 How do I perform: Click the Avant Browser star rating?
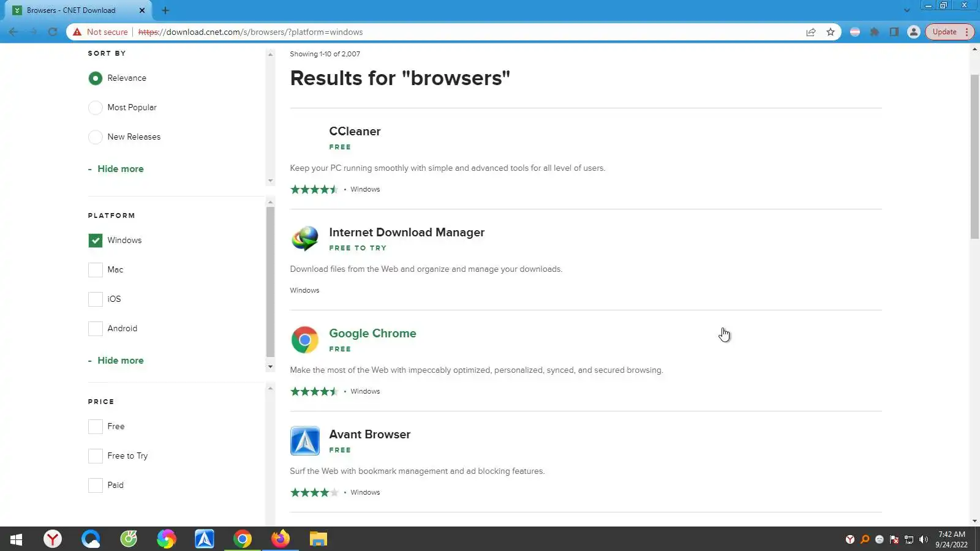pyautogui.click(x=314, y=493)
